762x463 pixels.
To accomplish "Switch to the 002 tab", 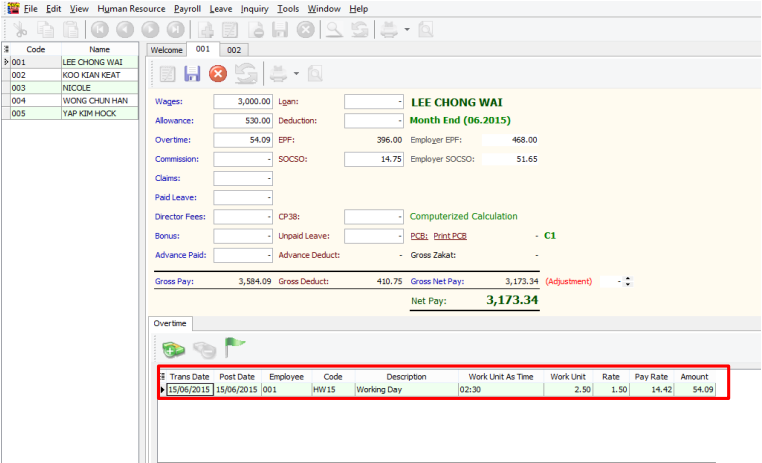I will 234,49.
